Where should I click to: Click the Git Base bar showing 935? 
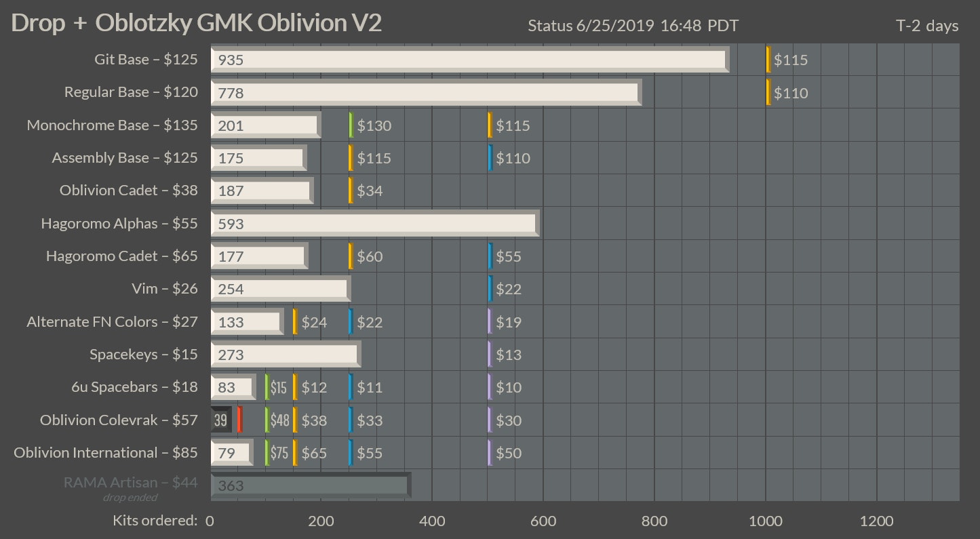pos(469,60)
